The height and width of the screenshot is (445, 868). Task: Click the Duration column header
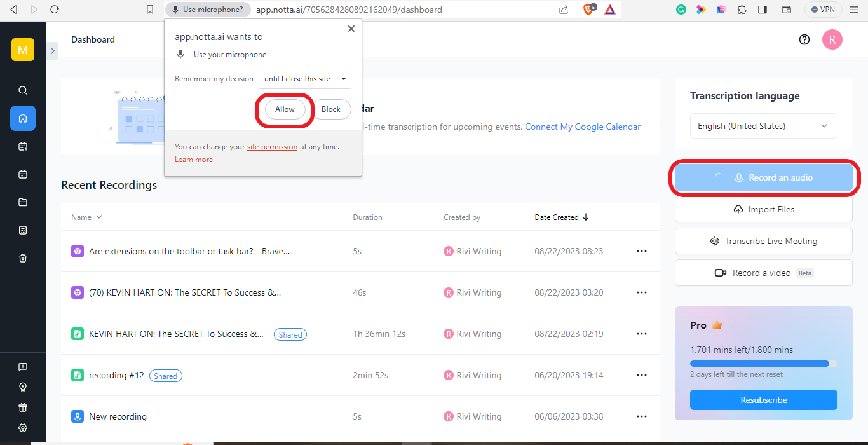click(x=367, y=217)
